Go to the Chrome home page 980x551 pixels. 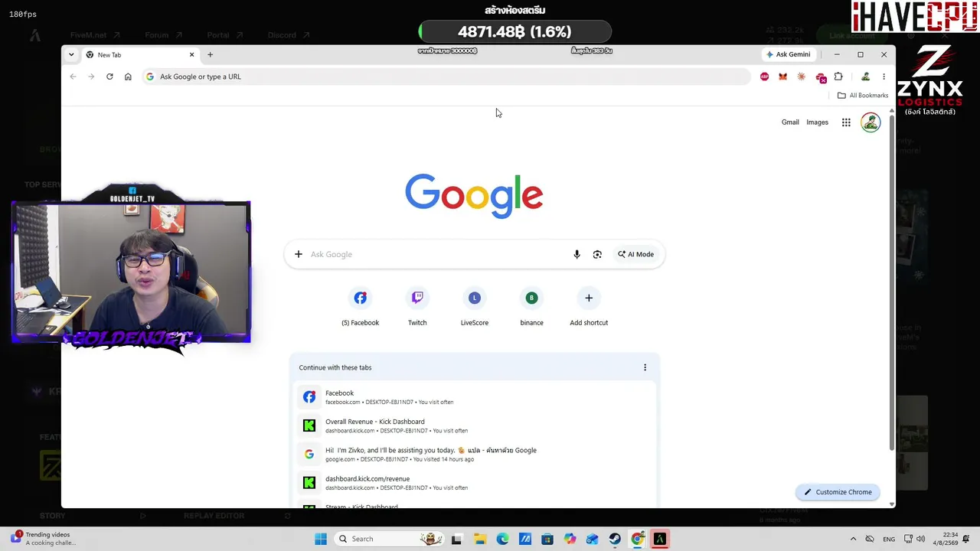(128, 77)
